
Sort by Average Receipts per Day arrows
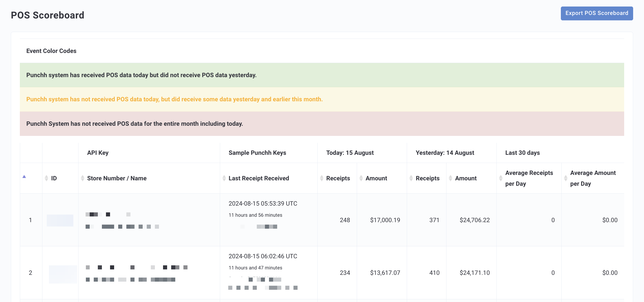pos(501,178)
